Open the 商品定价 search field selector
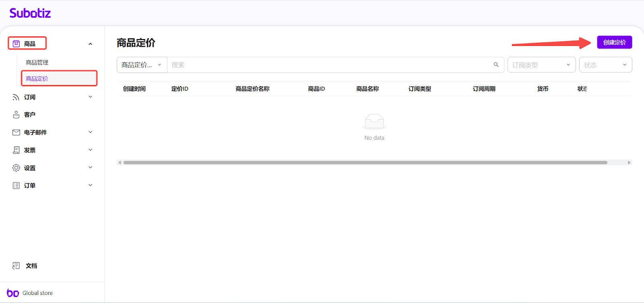 coord(142,65)
